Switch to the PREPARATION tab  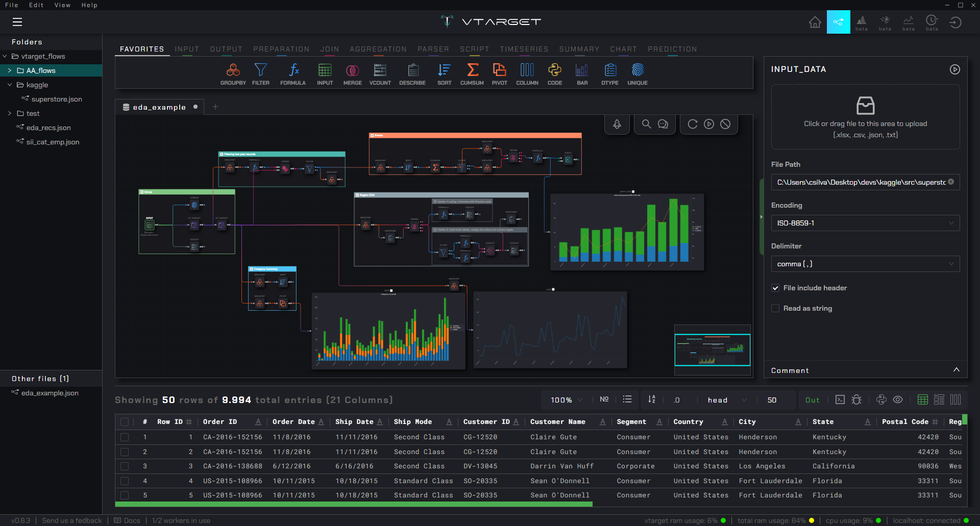point(281,49)
